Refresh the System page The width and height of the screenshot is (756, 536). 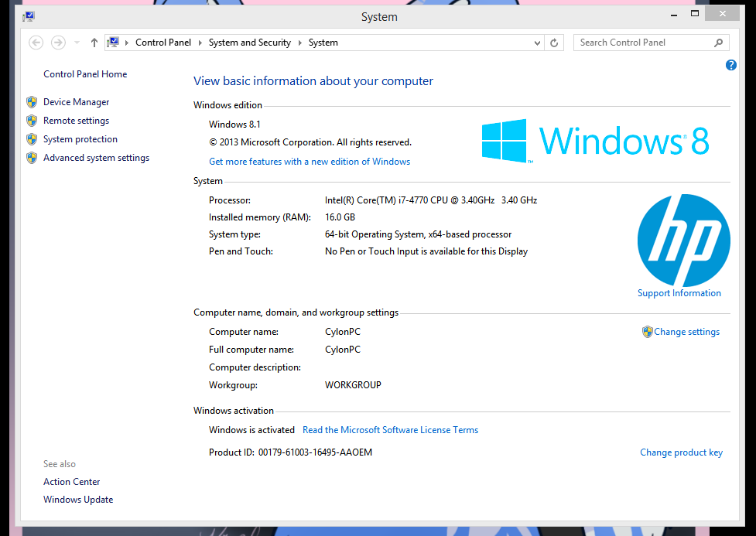tap(554, 43)
